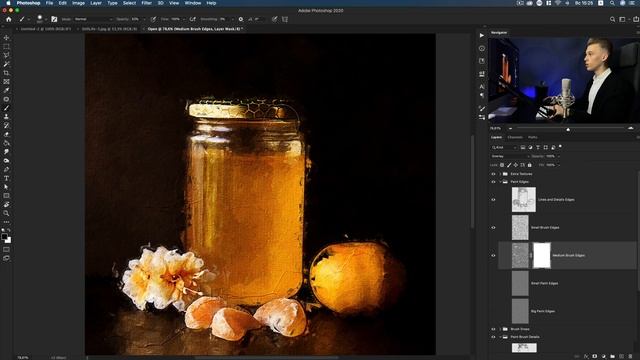Open smoothing options gear icon

[241, 19]
